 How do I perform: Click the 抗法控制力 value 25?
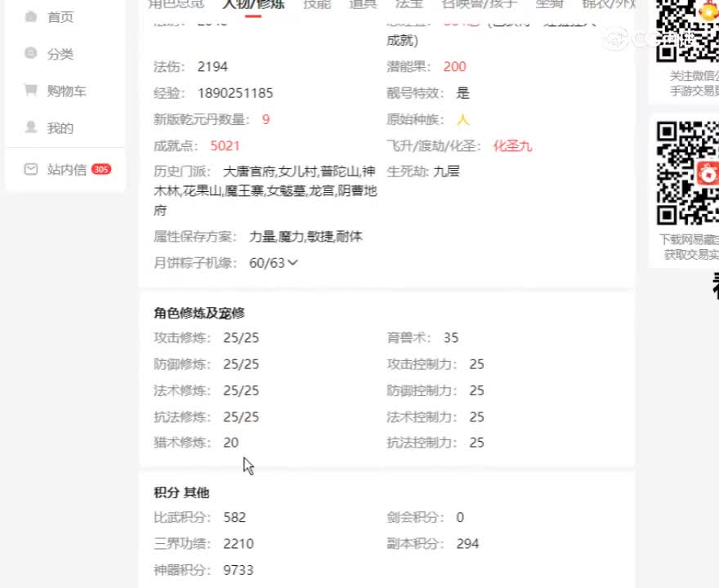tap(477, 443)
